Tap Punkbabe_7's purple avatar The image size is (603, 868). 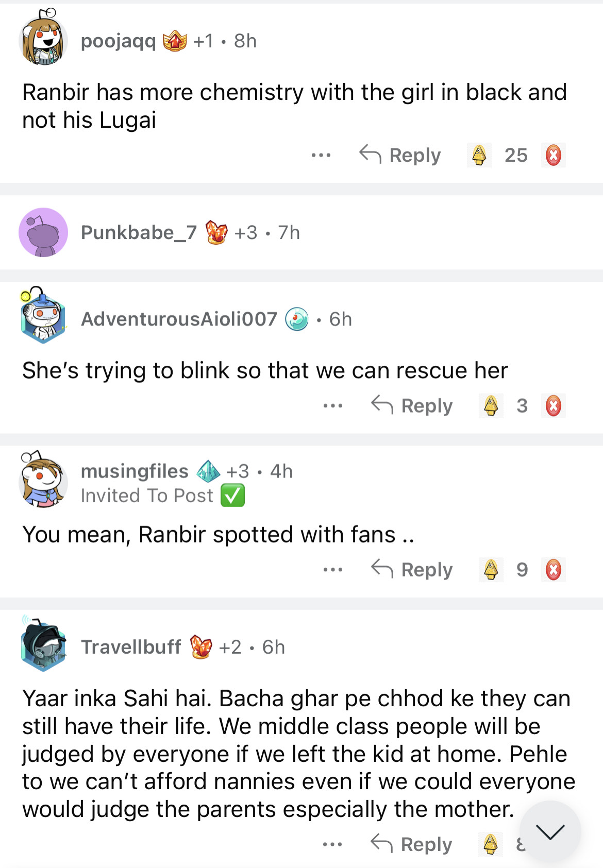click(43, 232)
